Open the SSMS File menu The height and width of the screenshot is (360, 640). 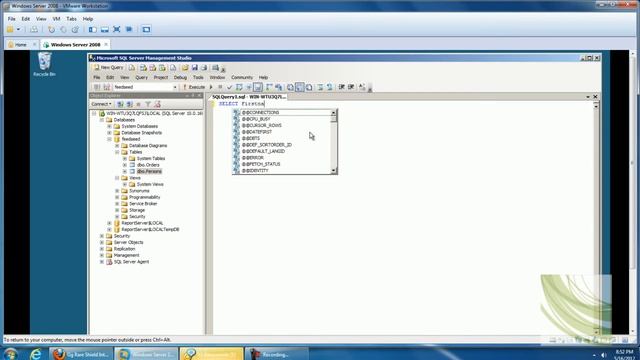97,77
